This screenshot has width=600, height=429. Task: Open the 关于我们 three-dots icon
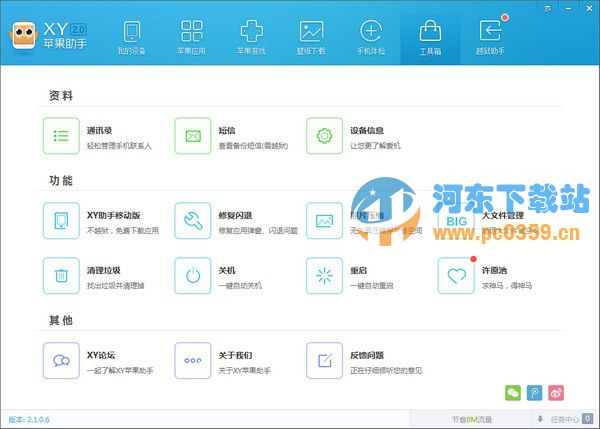point(193,360)
